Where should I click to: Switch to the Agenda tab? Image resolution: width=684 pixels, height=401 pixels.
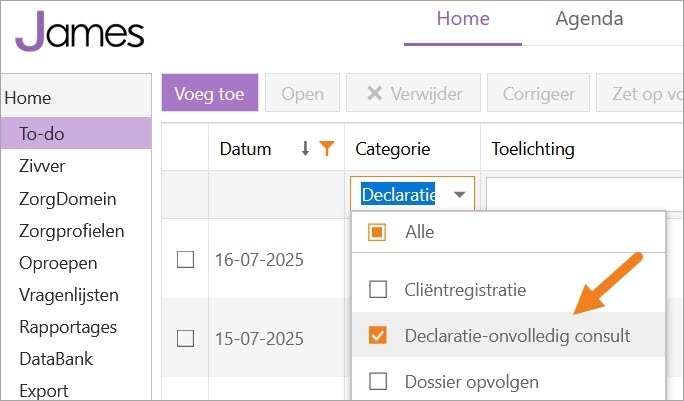(x=589, y=19)
